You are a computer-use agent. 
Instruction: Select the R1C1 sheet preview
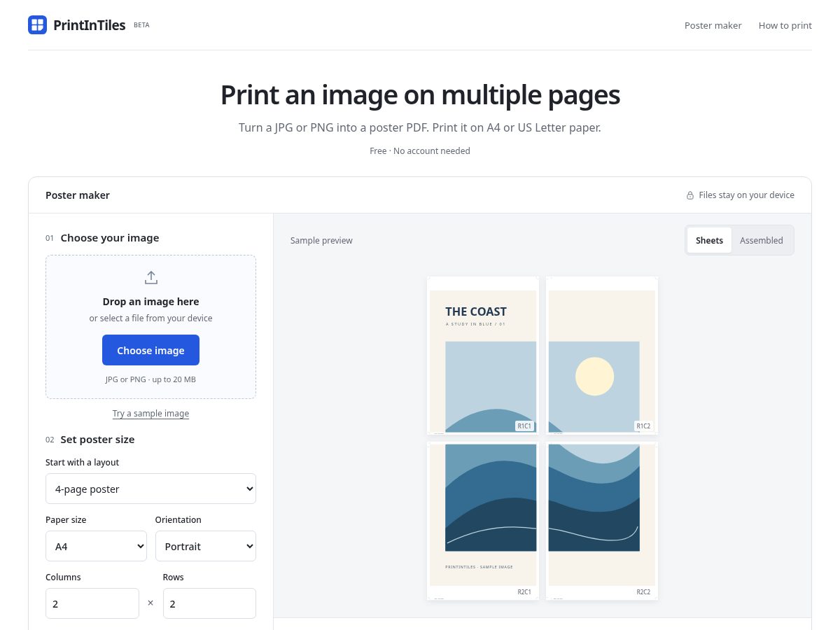pos(483,356)
